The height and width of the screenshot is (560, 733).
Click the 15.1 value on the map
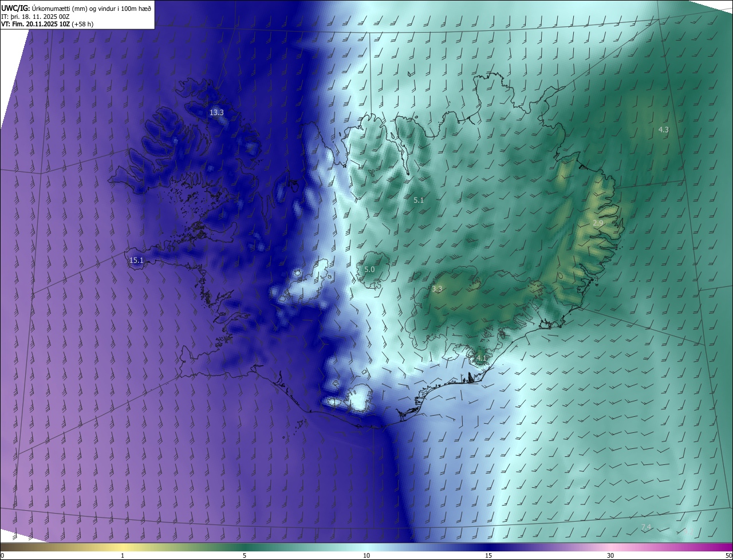[x=136, y=261]
